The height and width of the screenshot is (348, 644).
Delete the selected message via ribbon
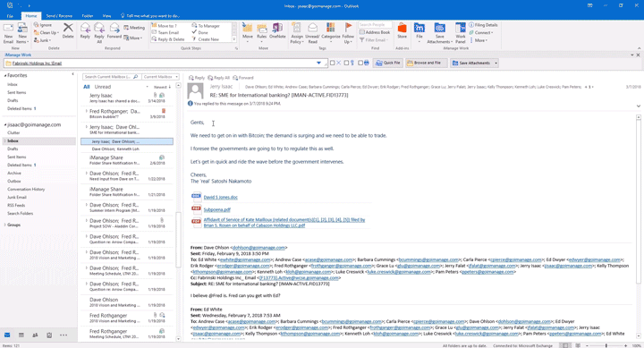coord(68,30)
